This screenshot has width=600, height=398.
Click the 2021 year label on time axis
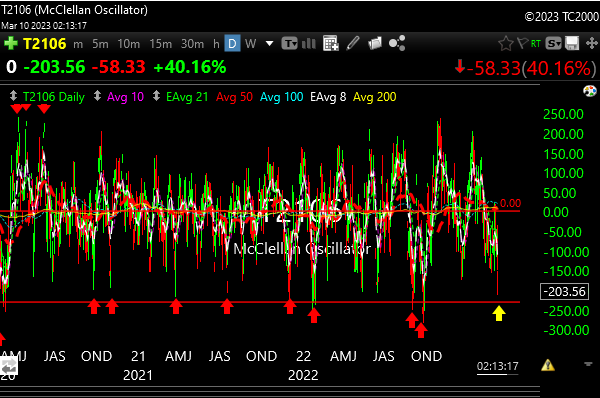click(x=138, y=375)
